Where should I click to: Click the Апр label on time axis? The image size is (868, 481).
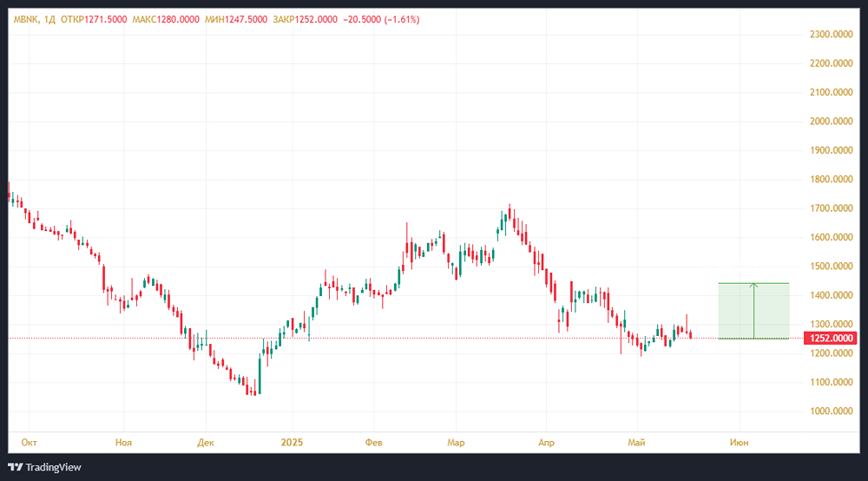[546, 442]
